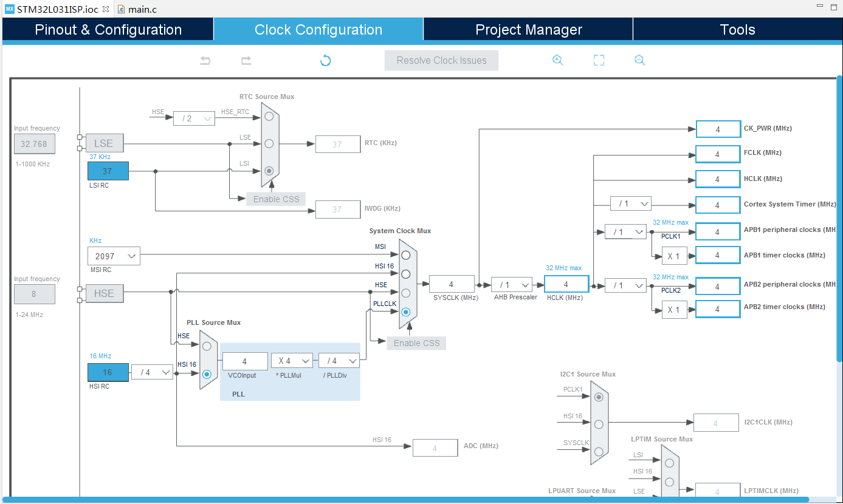Open PLLDiv /4 dropdown
This screenshot has width=843, height=504.
[x=339, y=361]
